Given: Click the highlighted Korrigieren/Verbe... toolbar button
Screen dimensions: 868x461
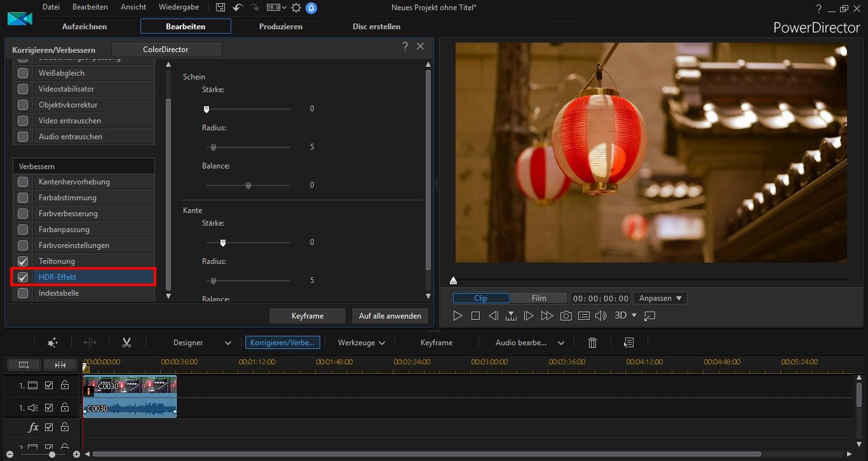Looking at the screenshot, I should 283,343.
